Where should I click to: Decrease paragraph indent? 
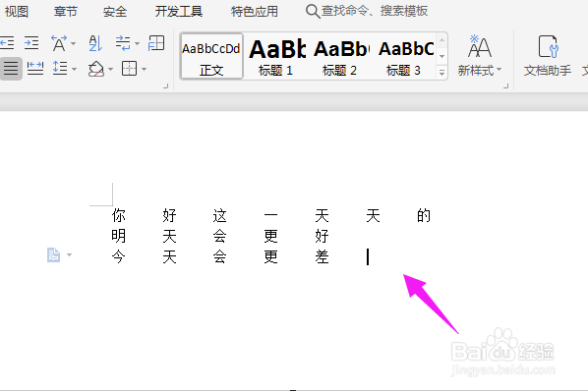[7, 43]
